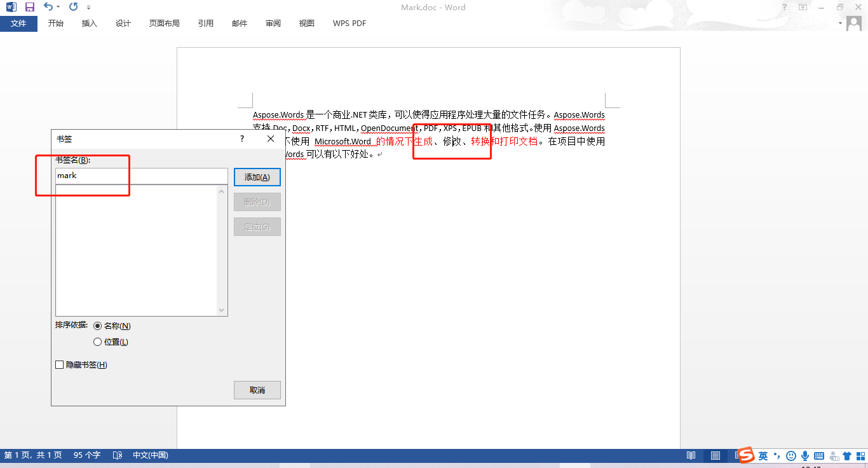This screenshot has width=868, height=468.
Task: Toggle Sogou punctuation mode
Action: click(x=776, y=456)
